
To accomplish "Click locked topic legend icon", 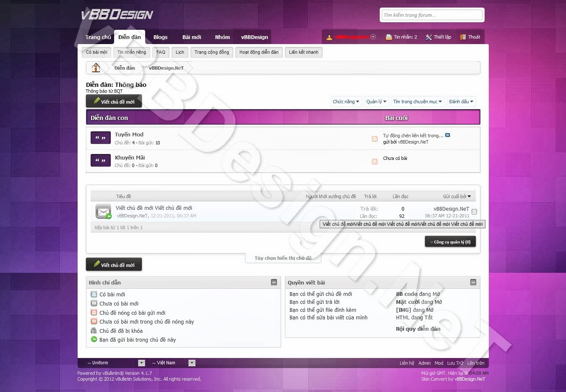I will coord(94,330).
